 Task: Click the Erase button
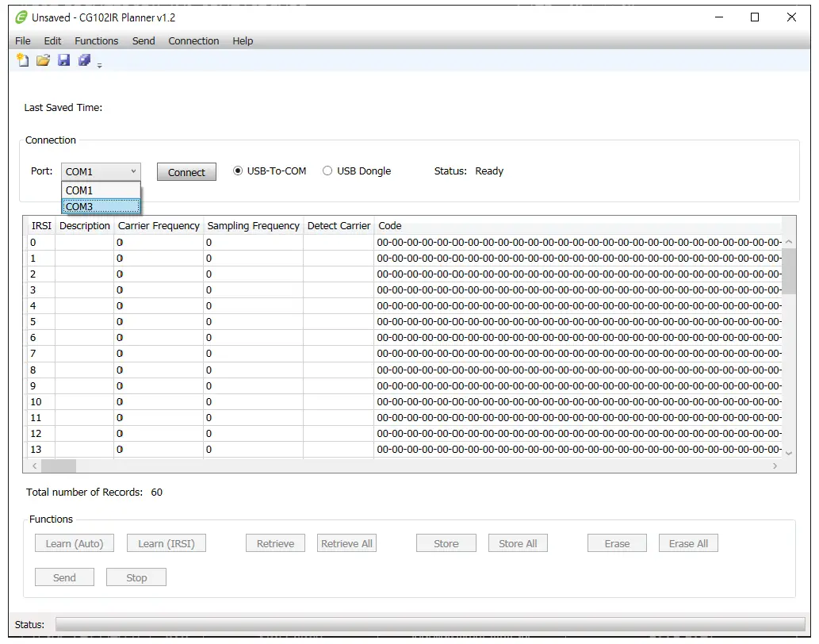click(x=617, y=543)
